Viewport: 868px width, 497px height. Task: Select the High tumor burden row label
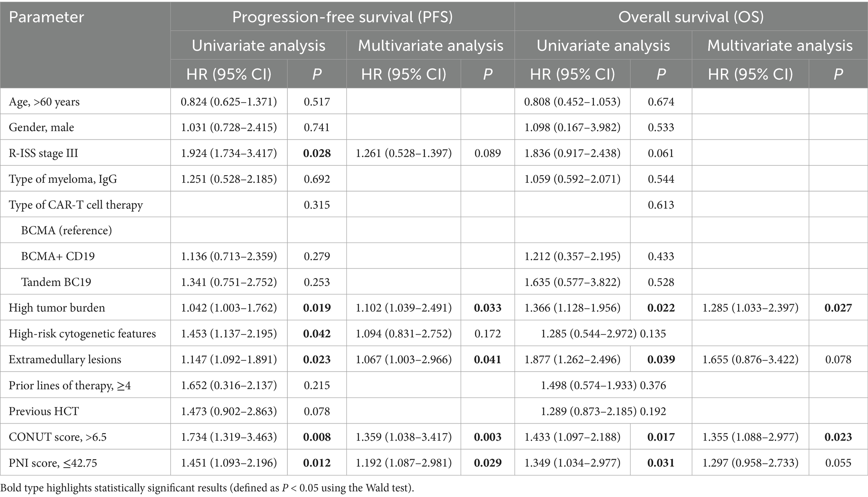pyautogui.click(x=57, y=308)
